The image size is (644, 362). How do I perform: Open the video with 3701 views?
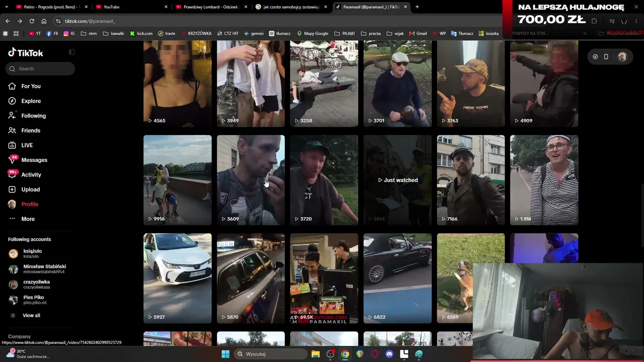click(397, 83)
